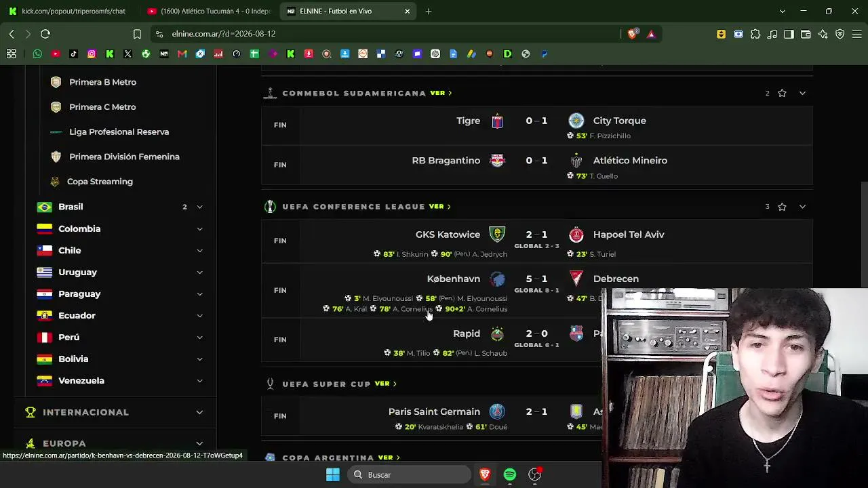Expand the Uruguay leagues list

(199, 272)
